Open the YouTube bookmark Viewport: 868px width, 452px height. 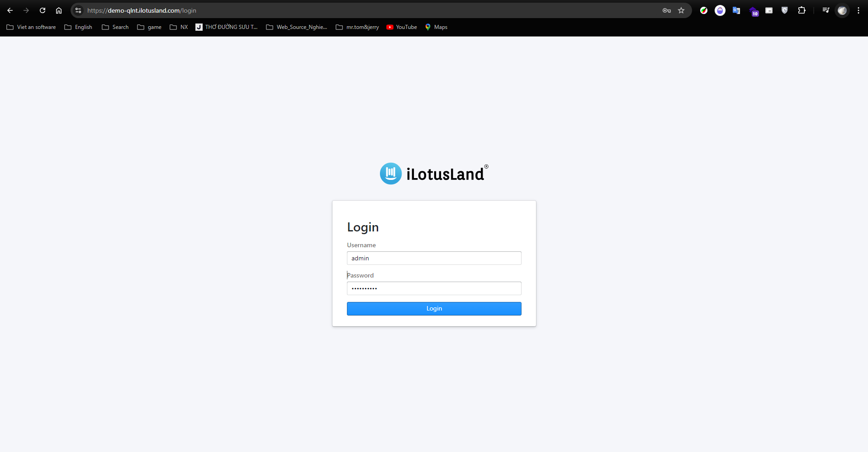pyautogui.click(x=402, y=27)
